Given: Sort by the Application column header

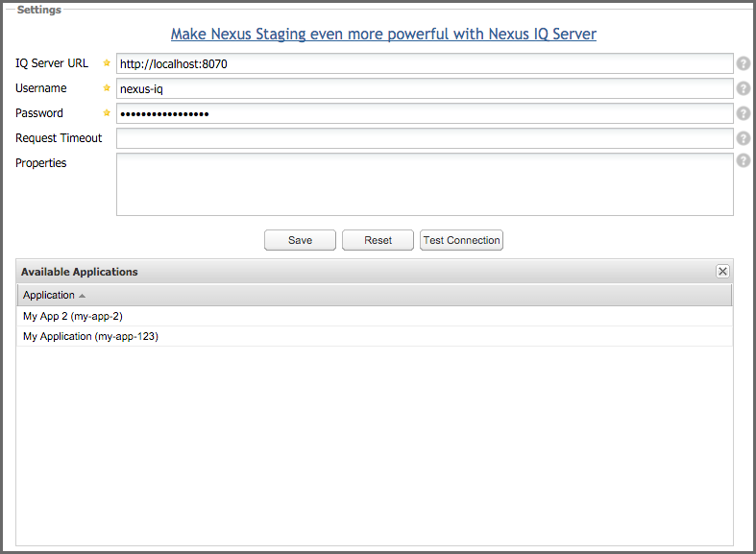Looking at the screenshot, I should [375, 295].
